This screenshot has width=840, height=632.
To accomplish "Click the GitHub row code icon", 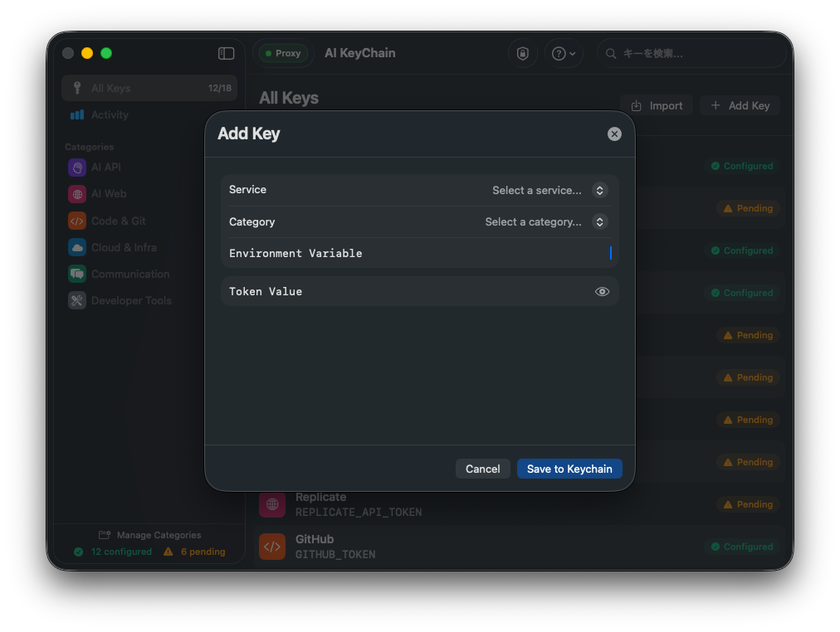I will [x=272, y=547].
